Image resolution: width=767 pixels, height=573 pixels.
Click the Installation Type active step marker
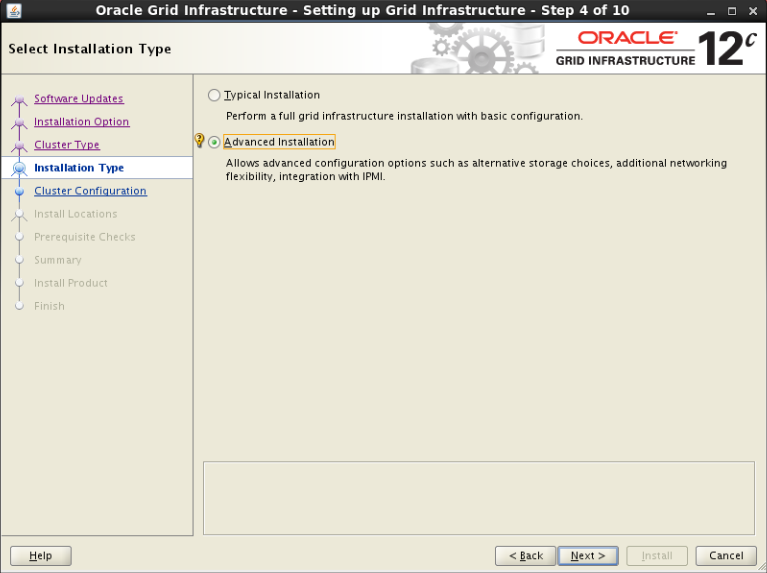[x=20, y=168]
